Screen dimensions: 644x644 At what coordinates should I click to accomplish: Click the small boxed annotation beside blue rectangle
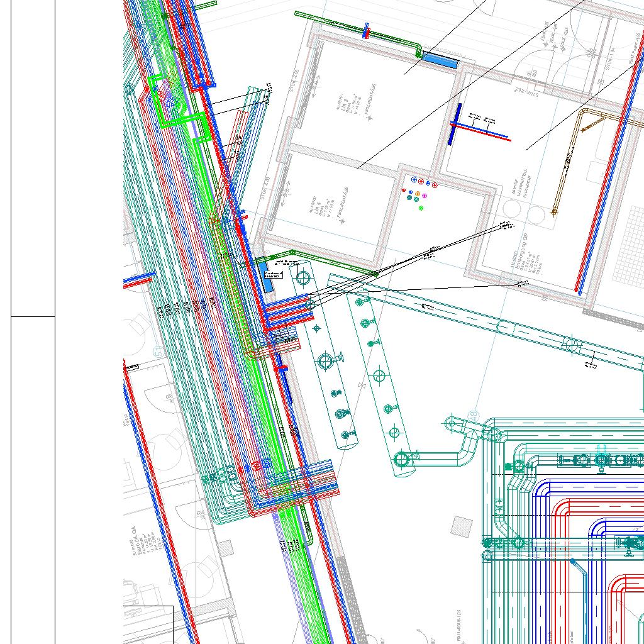coord(273,274)
